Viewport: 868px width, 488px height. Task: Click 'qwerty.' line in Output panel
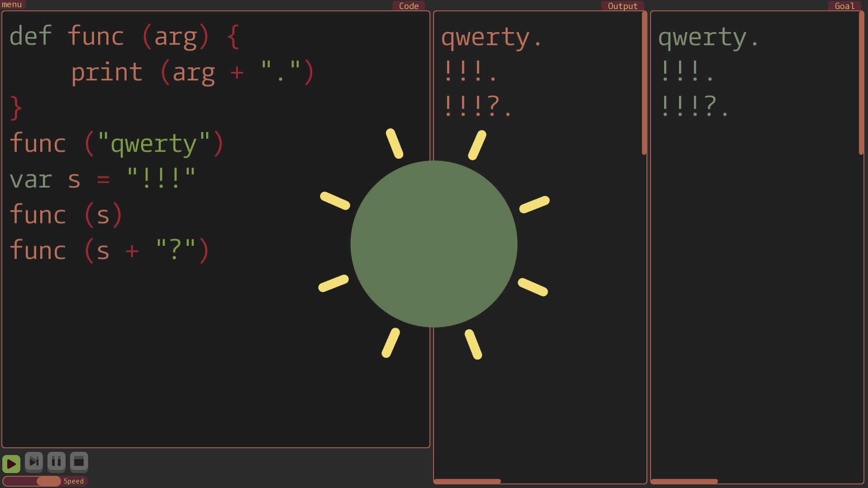tap(491, 38)
